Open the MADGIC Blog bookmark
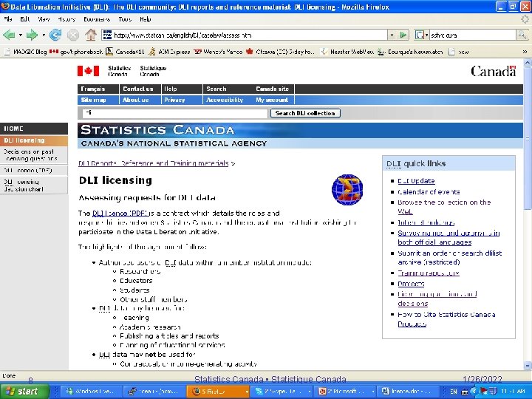 tap(25, 52)
